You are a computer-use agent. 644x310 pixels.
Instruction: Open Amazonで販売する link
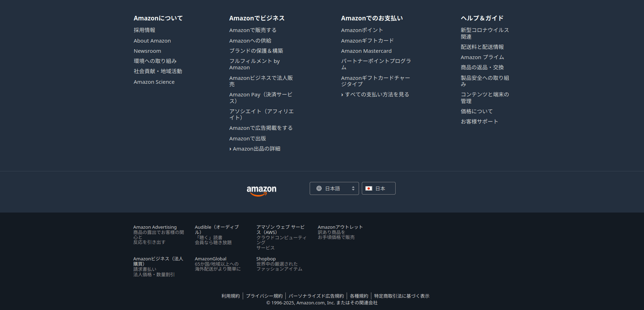[x=253, y=30]
